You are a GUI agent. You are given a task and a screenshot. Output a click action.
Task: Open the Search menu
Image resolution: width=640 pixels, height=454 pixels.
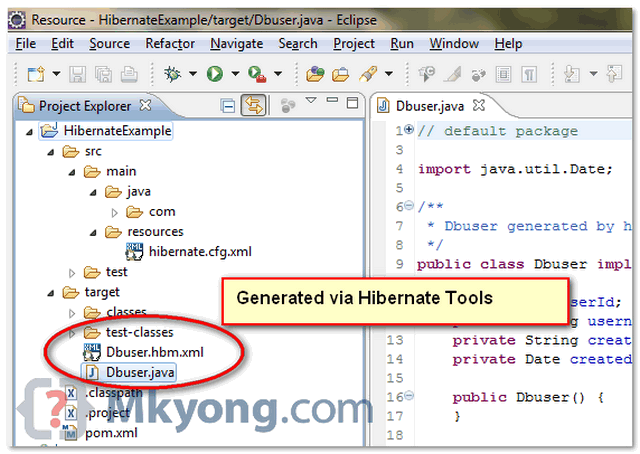[x=298, y=43]
